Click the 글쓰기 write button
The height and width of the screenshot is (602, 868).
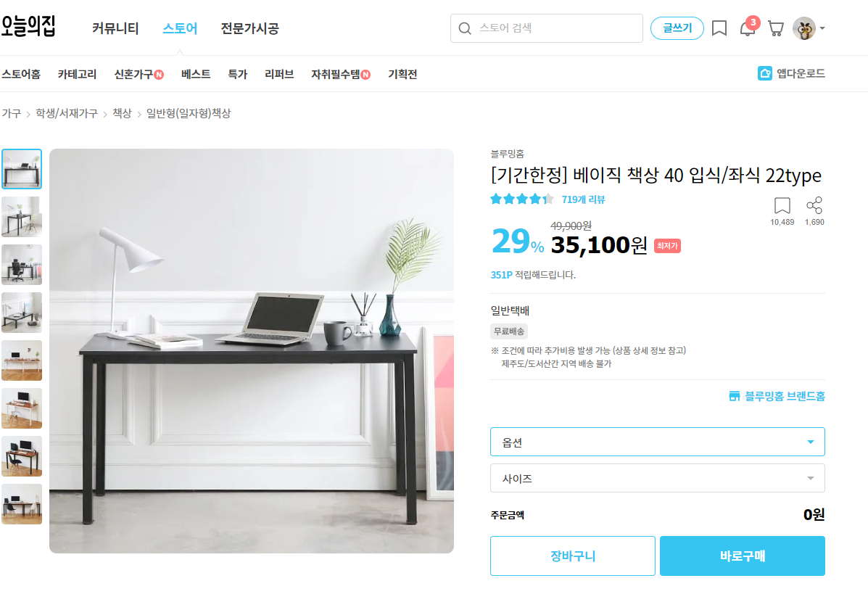click(x=677, y=28)
